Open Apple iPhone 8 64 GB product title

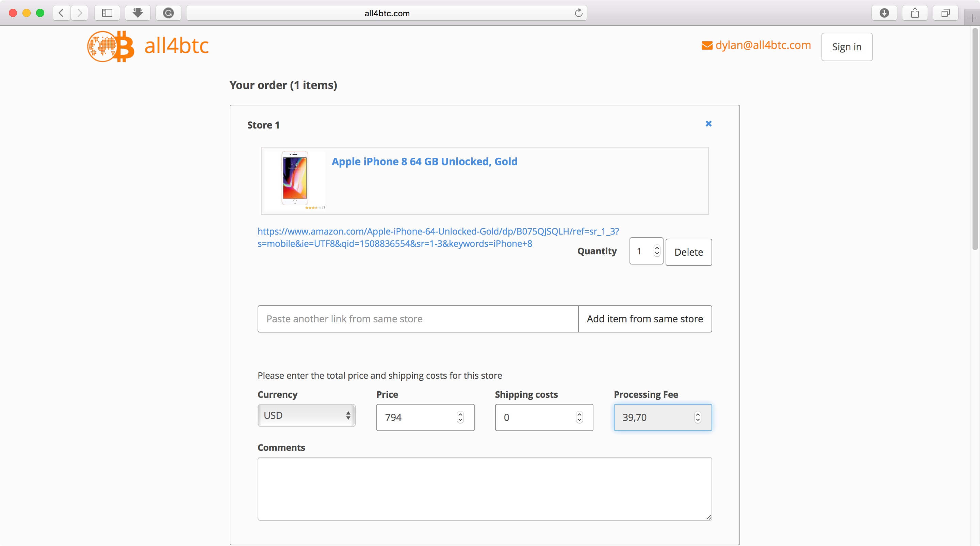point(424,161)
